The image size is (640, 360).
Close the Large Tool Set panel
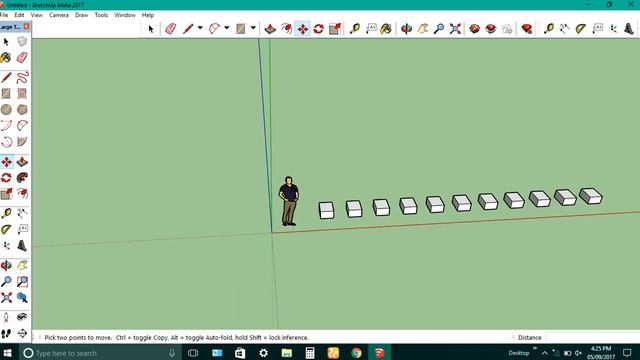pos(27,27)
